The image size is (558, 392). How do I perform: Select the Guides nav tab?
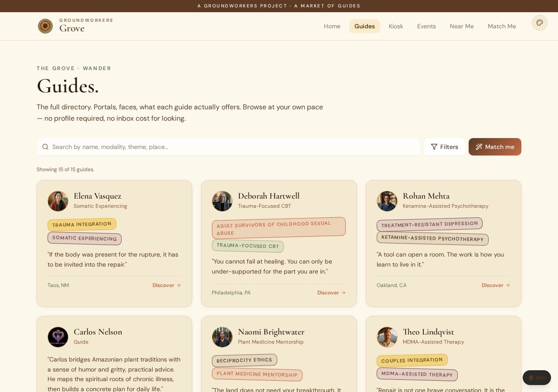364,26
